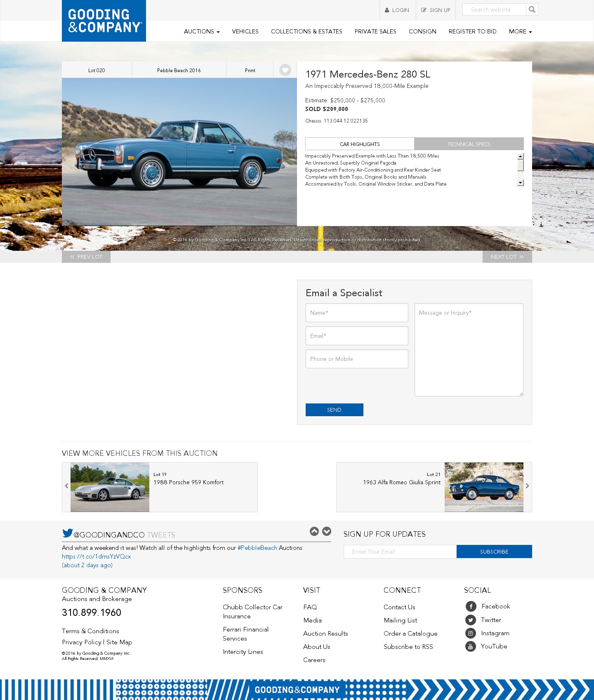Open the VEHICLES menu item
Viewport: 594px width, 700px height.
pyautogui.click(x=245, y=31)
